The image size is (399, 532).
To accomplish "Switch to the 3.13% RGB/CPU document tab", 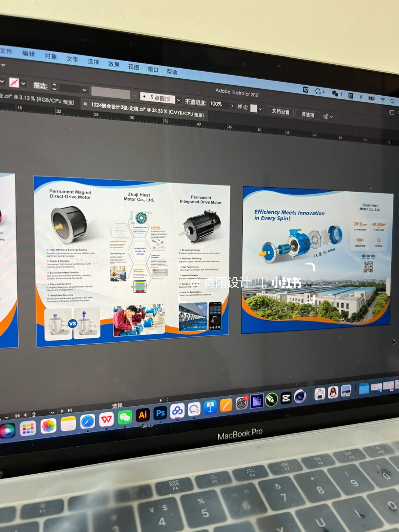I will pyautogui.click(x=37, y=99).
